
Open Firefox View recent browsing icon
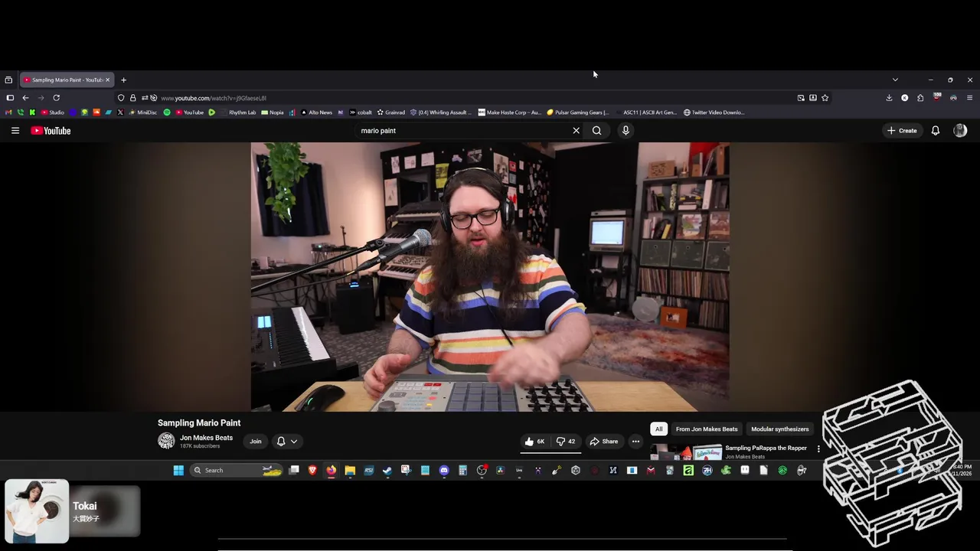(x=8, y=80)
